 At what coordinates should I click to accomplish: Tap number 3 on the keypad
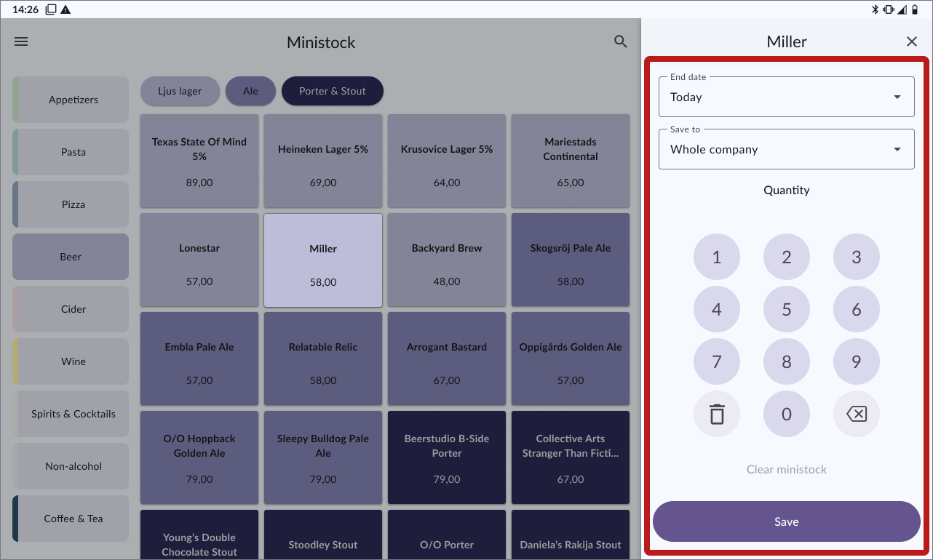tap(857, 257)
